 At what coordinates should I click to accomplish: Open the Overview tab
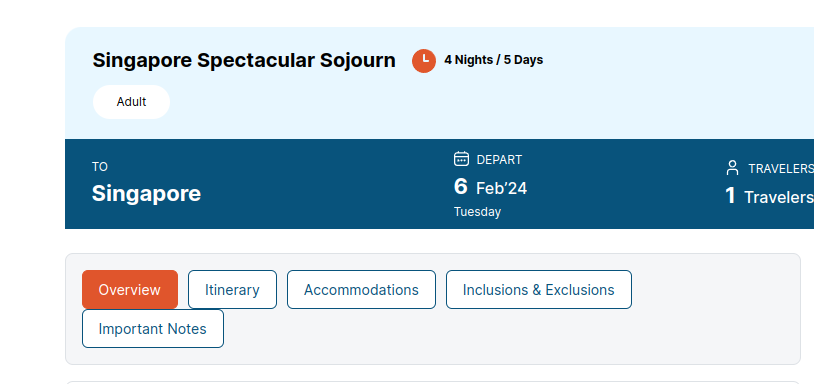click(x=130, y=290)
